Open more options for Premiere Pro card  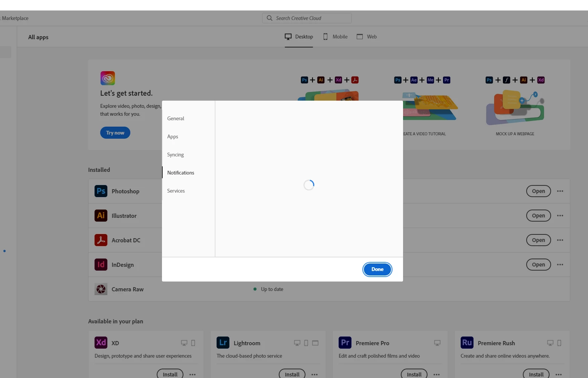click(x=437, y=375)
